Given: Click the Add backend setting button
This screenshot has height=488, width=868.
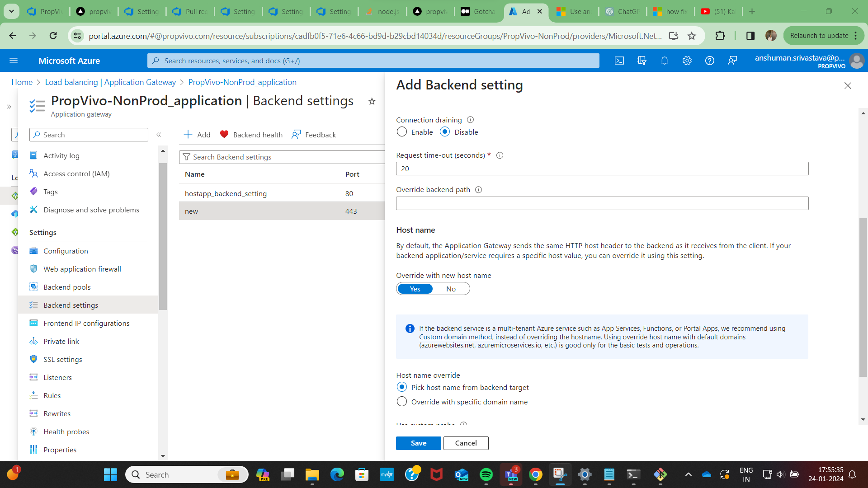Looking at the screenshot, I should [197, 135].
